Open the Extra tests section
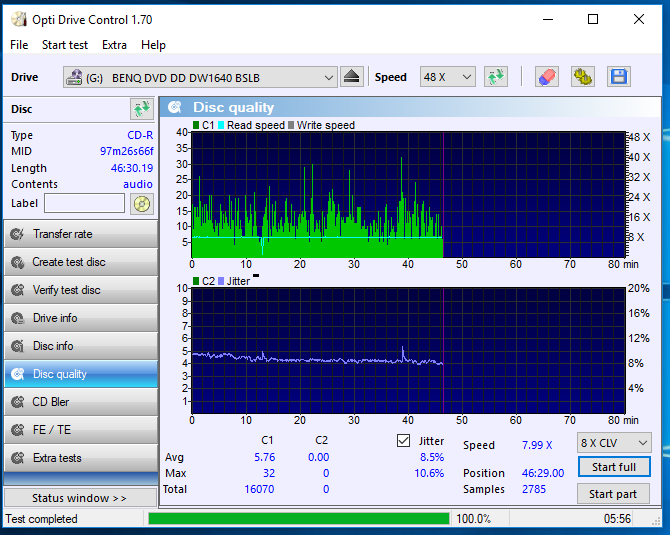Viewport: 670px width, 535px height. tap(81, 458)
